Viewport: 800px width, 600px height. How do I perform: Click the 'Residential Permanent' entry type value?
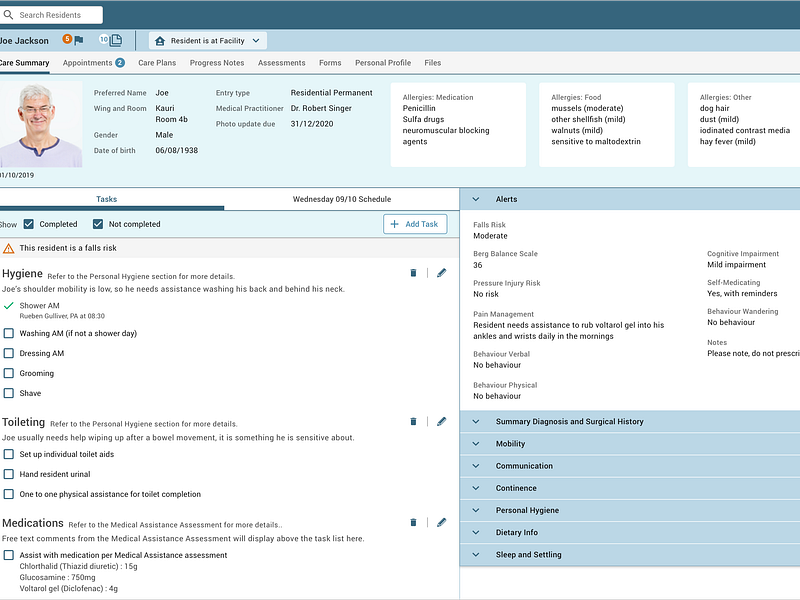(332, 93)
